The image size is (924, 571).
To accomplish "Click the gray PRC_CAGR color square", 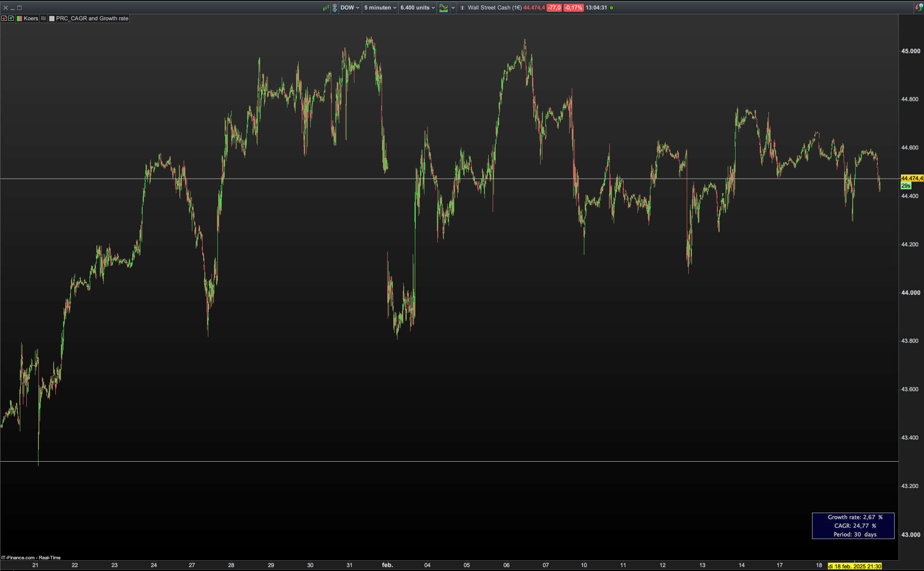I will [x=52, y=19].
